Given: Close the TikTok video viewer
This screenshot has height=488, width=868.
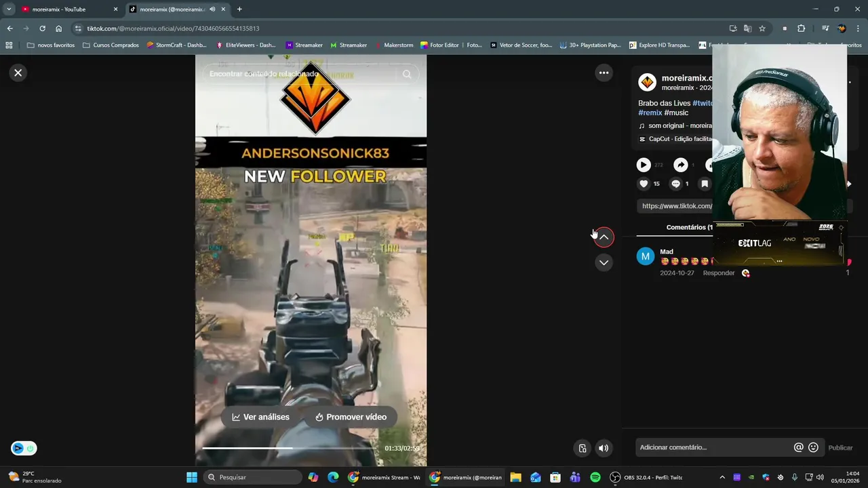Looking at the screenshot, I should click(18, 73).
